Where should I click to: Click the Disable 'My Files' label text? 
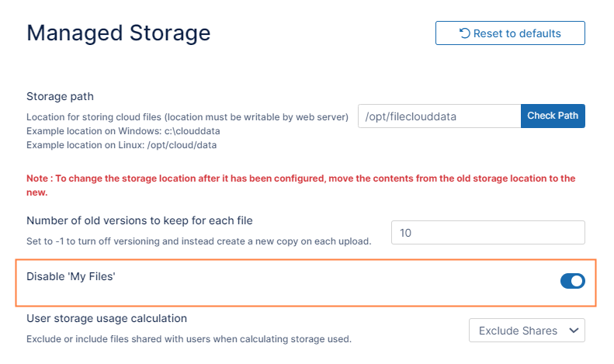[x=71, y=276]
